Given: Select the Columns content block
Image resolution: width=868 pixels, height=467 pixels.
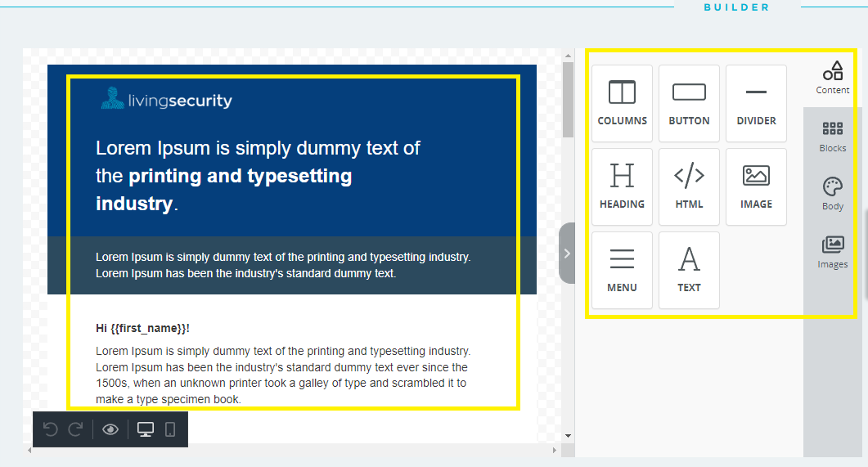Looking at the screenshot, I should [622, 104].
